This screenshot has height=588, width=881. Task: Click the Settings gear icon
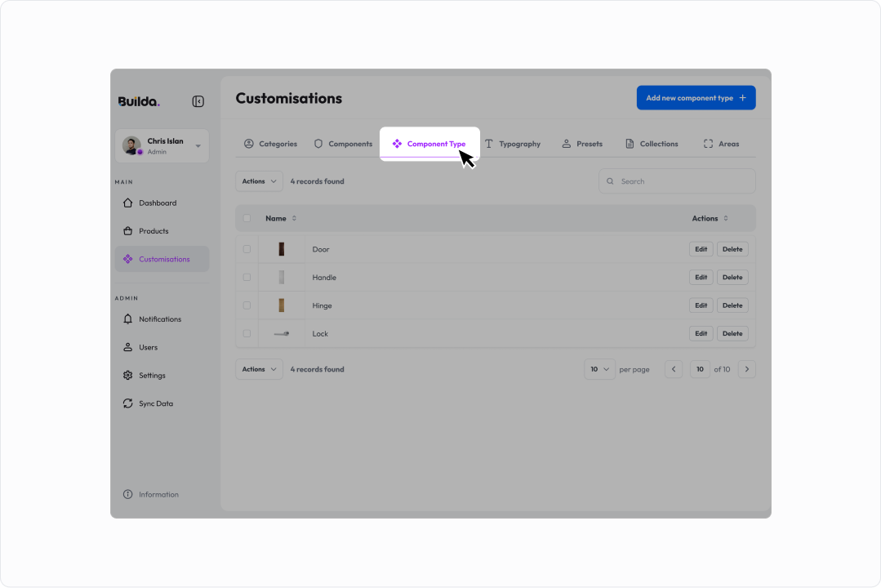128,376
